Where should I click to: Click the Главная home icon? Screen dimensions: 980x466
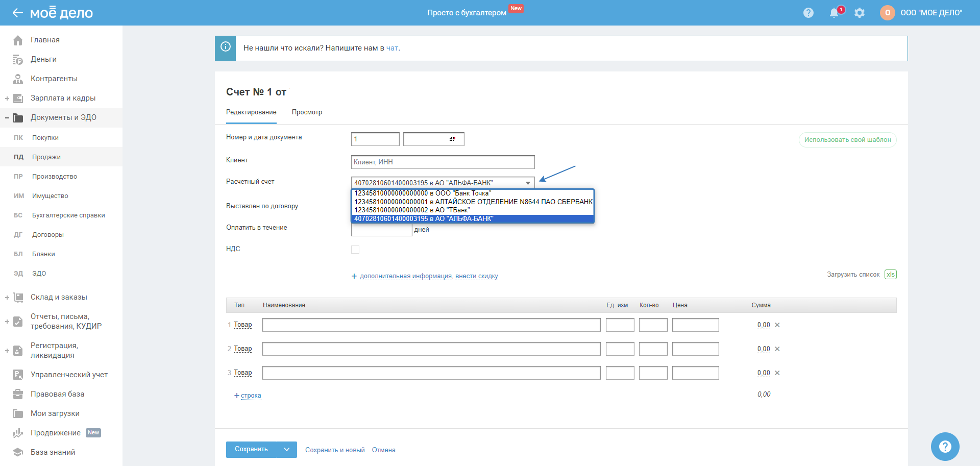click(18, 40)
